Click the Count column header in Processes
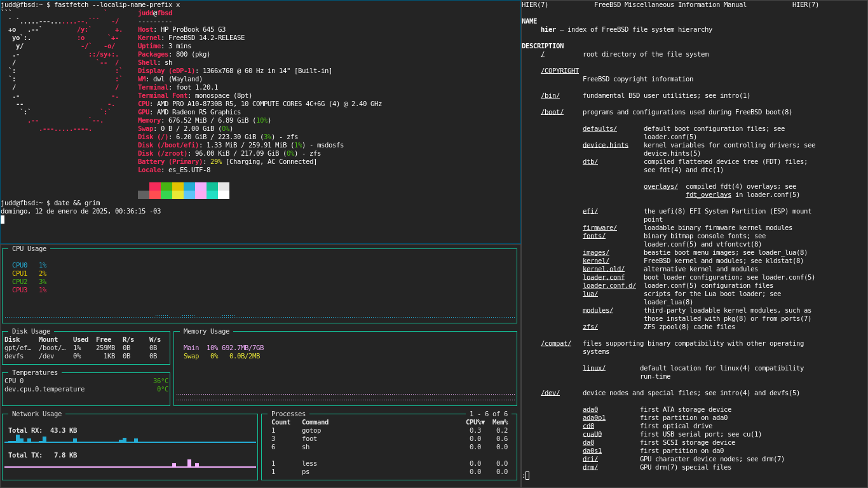 (281, 422)
